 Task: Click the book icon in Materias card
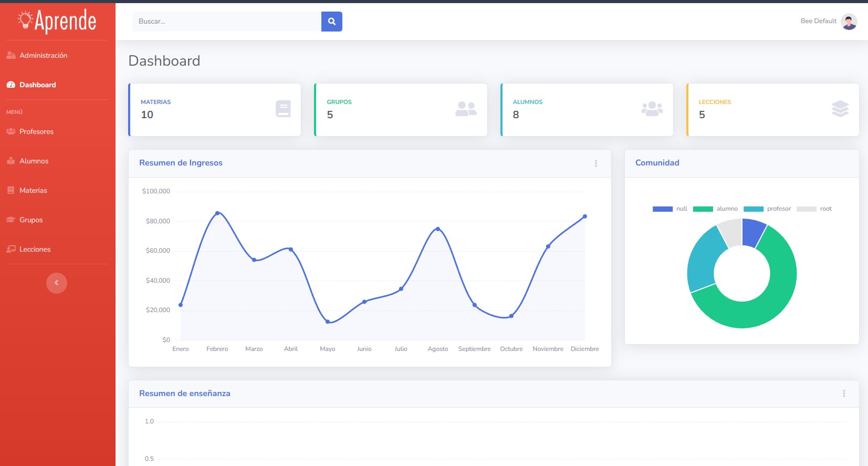click(283, 109)
